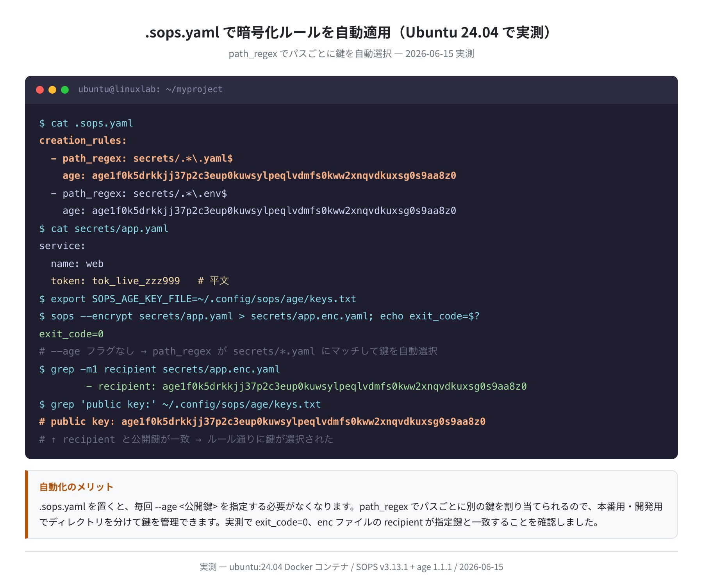Click the green 'exit_code=0' output

coord(71,334)
